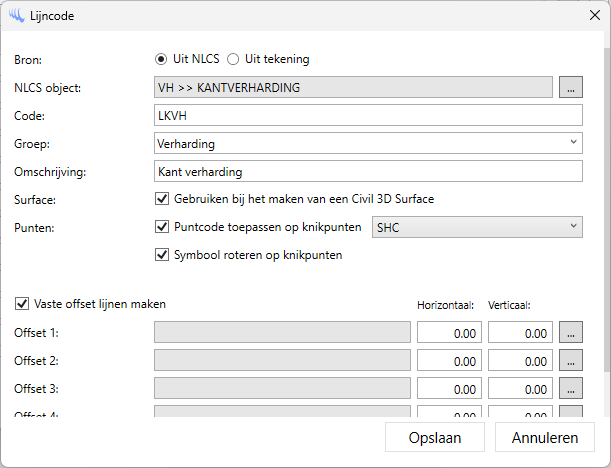
Task: Disable 'Symbool roteren op knikpunten' checkbox
Action: pos(163,255)
